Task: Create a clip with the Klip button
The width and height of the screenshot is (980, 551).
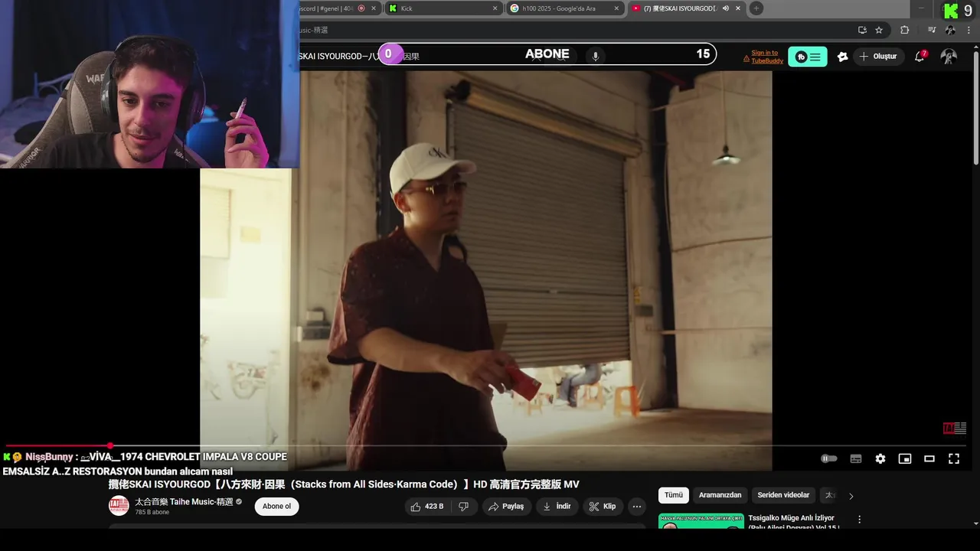Action: [x=603, y=507]
